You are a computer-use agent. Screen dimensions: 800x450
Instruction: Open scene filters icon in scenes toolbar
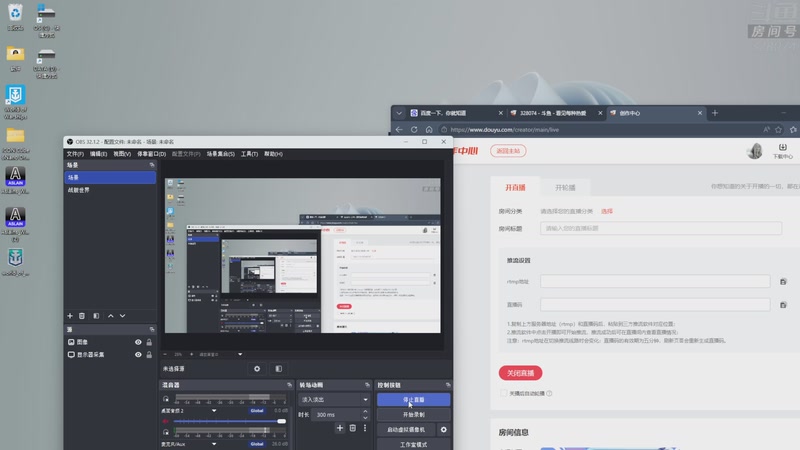[x=96, y=316]
